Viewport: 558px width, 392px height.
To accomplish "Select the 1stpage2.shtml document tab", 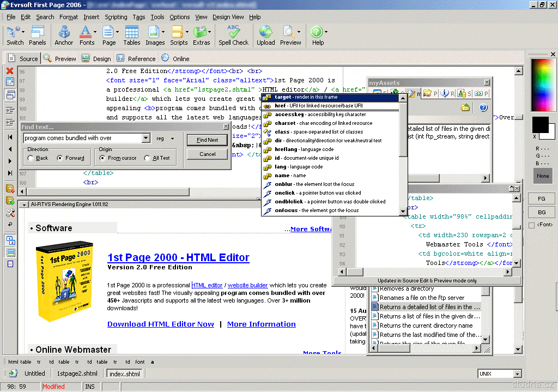I will 77,373.
